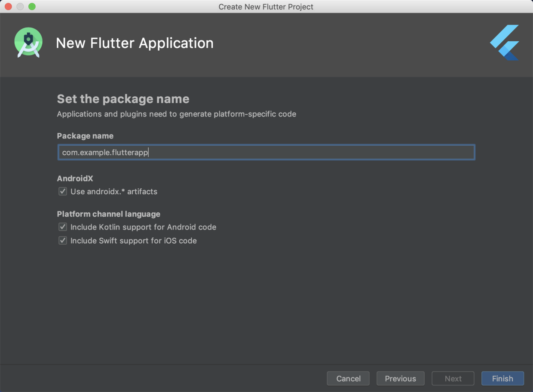
Task: Click the Set the package name heading
Action: [123, 99]
